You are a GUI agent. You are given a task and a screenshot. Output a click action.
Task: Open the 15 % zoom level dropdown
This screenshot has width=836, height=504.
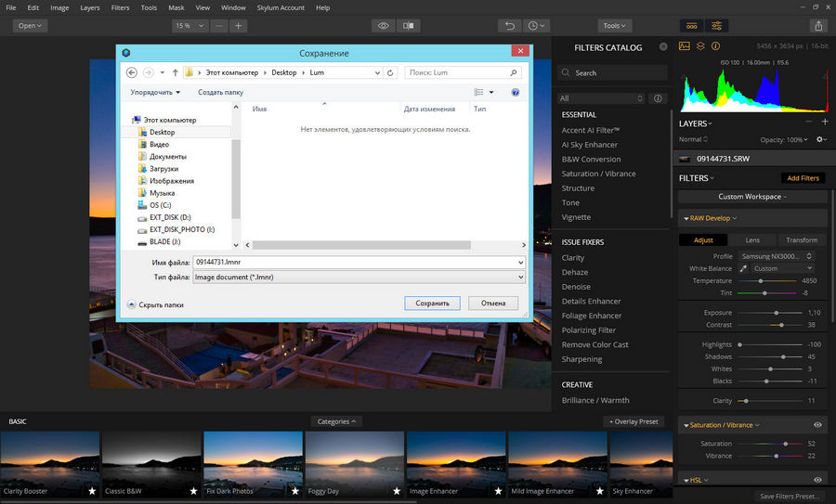(189, 26)
